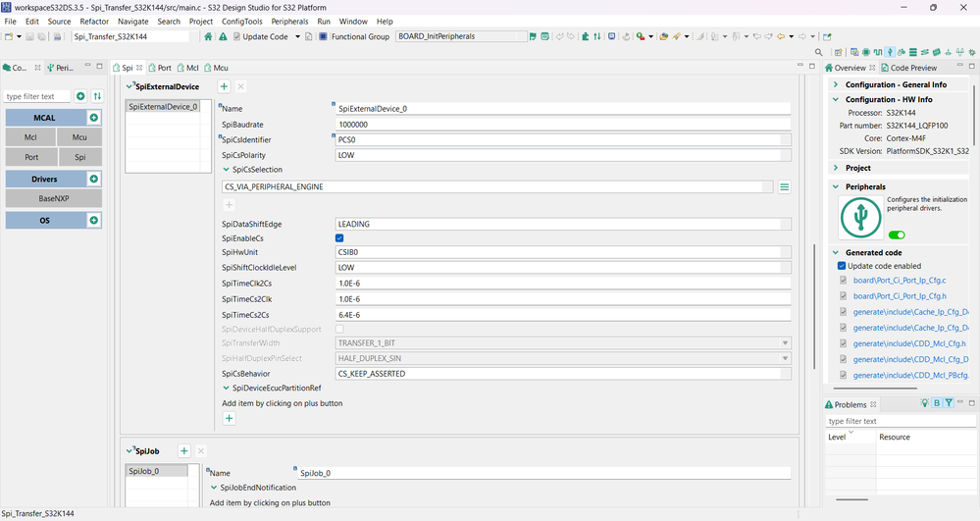980x521 pixels.
Task: Click the green flag icon after functional group field
Action: pos(533,36)
